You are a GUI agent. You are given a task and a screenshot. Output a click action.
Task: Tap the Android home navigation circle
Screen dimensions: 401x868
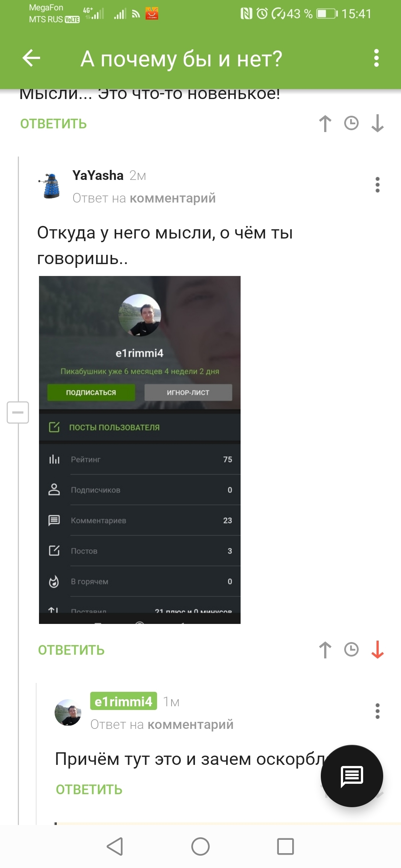pos(200,846)
